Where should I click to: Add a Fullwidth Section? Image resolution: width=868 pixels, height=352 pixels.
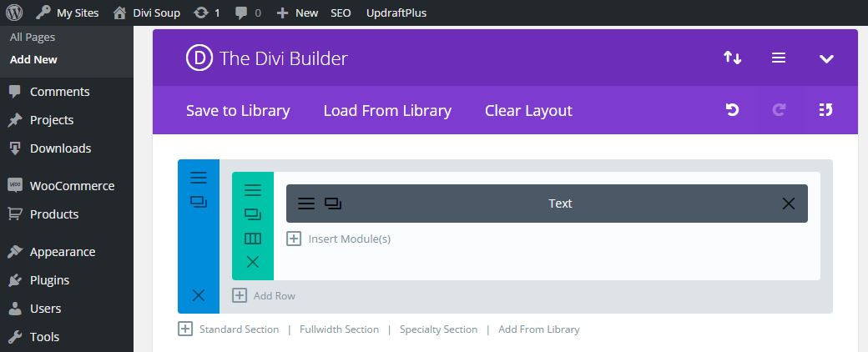pyautogui.click(x=340, y=329)
